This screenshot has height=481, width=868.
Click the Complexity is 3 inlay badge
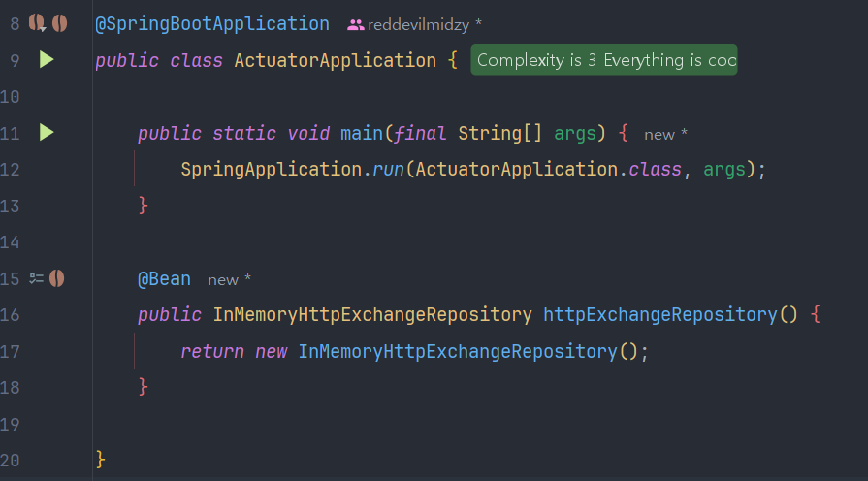pos(604,60)
